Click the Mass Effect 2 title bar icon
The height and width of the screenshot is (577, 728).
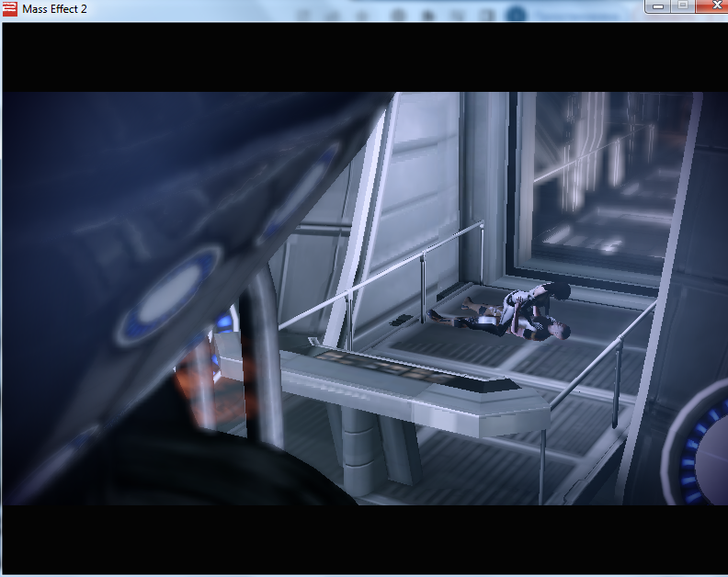(10, 8)
